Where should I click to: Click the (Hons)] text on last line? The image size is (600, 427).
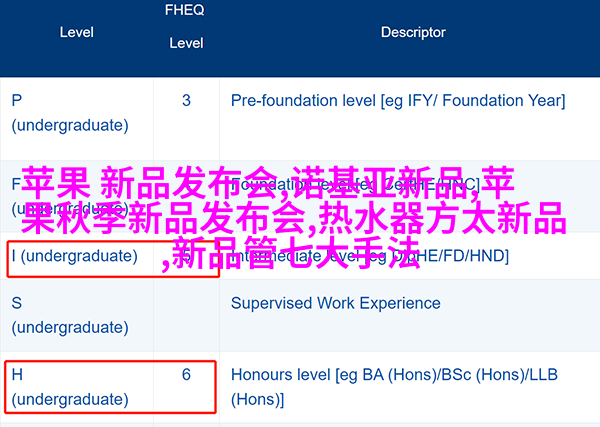[258, 399]
